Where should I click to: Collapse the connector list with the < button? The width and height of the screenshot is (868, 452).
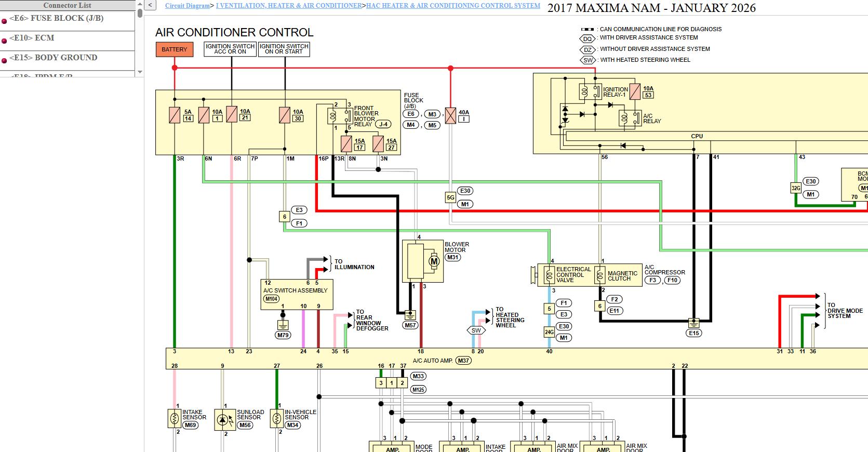[150, 5]
